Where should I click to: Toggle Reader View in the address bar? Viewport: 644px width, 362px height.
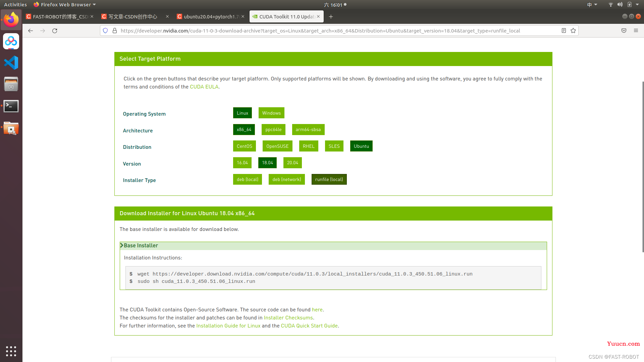564,31
